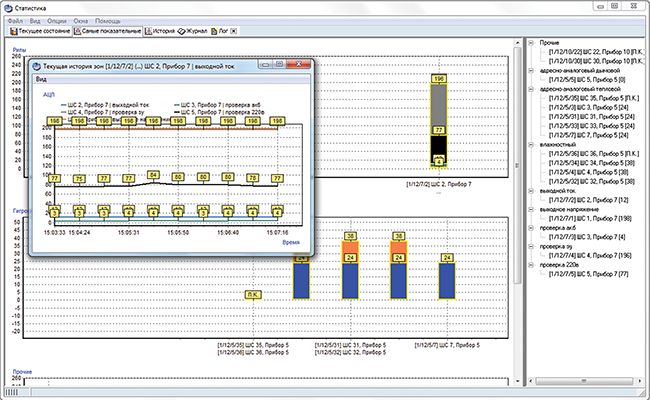Select ШС 2, Прибор 7 [12] tree entry

[588, 199]
